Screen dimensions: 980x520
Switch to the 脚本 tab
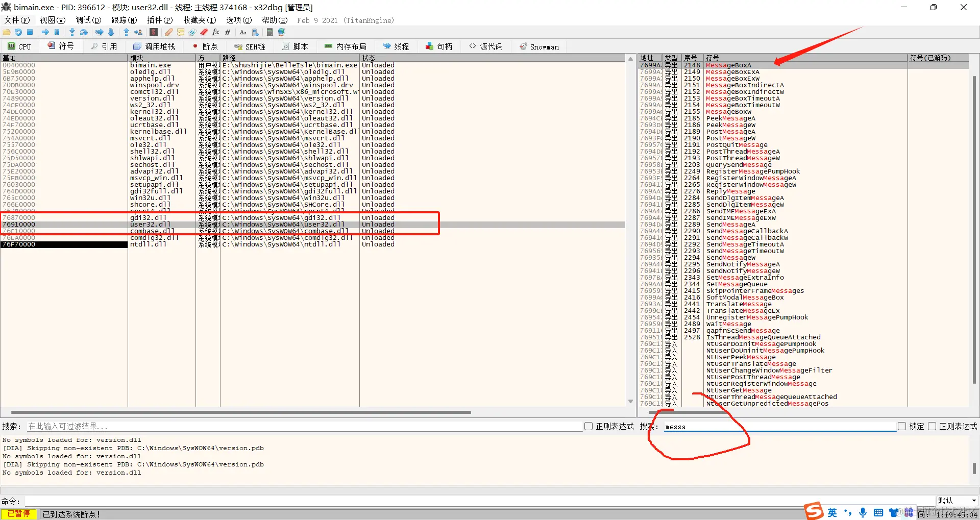click(296, 46)
